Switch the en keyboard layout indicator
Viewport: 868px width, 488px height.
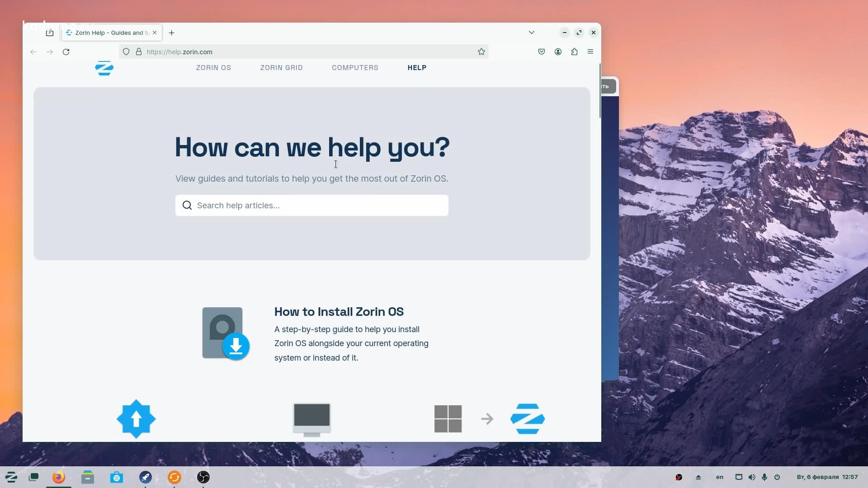tap(720, 477)
